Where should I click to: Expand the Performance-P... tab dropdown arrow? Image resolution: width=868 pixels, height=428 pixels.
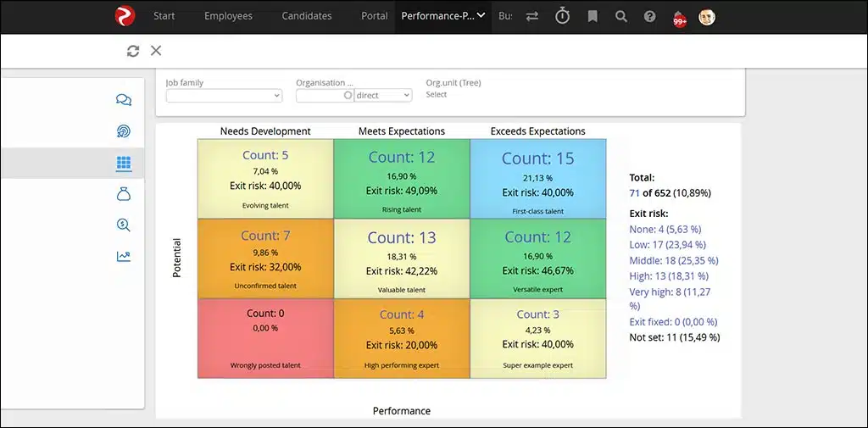click(x=481, y=15)
